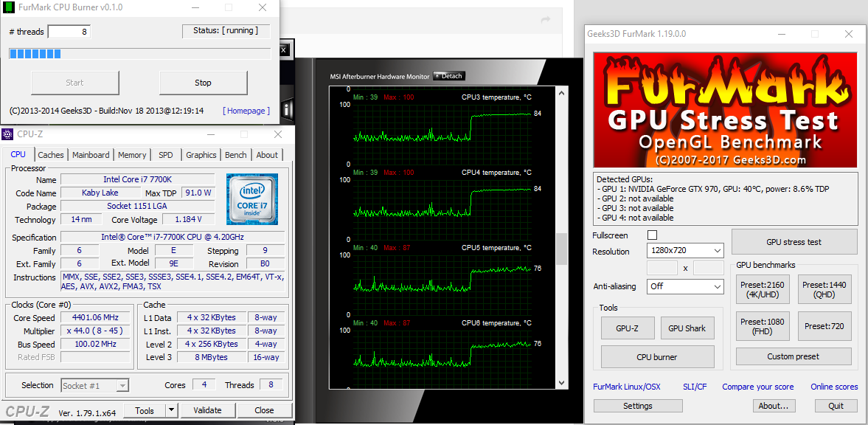Open the SLI/CF link

(x=695, y=387)
